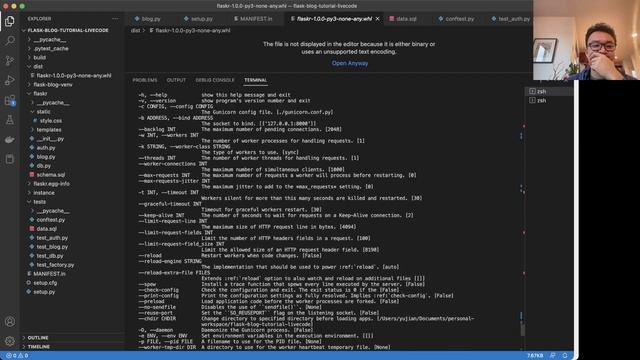Click the Explorer more actions ellipsis

tap(115, 19)
